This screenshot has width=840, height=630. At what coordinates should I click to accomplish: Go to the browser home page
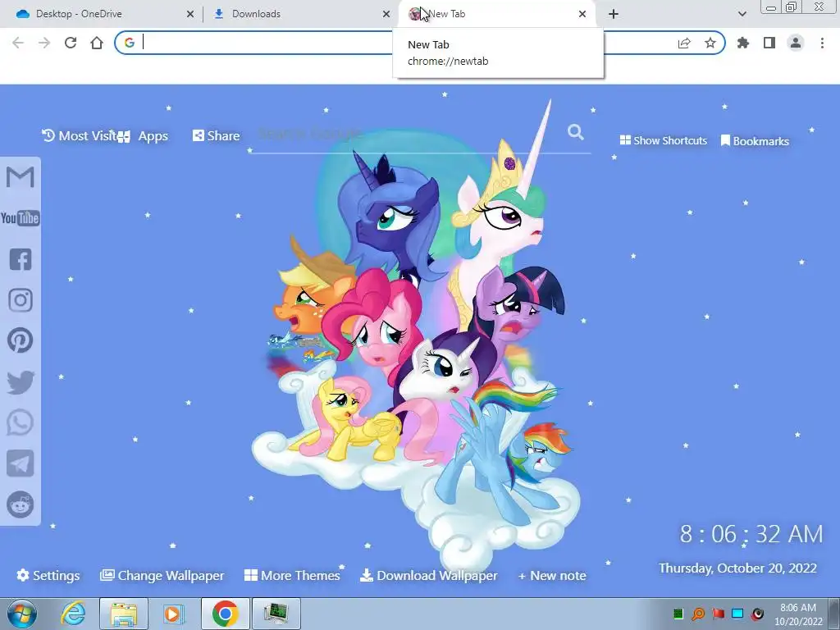pos(97,43)
